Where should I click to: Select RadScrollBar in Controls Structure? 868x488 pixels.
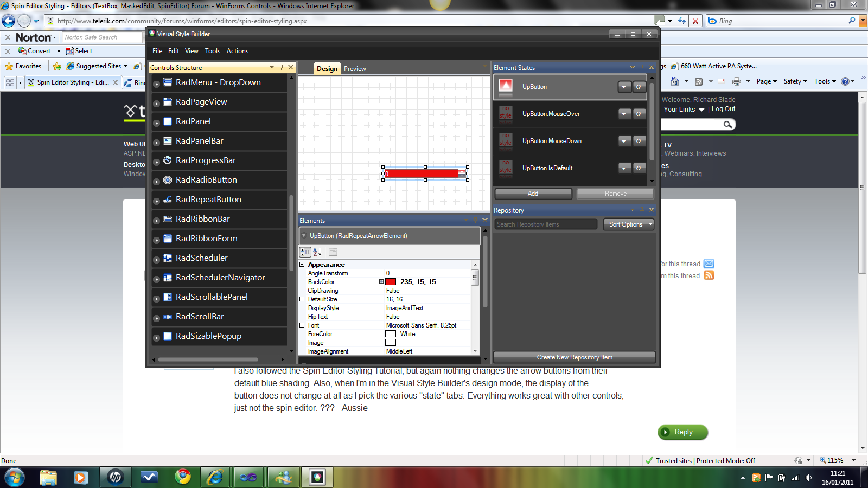tap(219, 317)
